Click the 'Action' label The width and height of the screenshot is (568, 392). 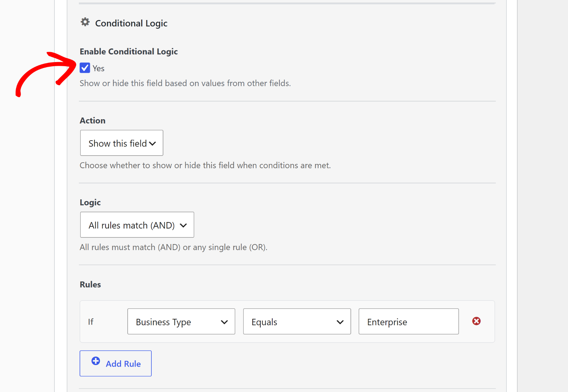click(x=93, y=121)
